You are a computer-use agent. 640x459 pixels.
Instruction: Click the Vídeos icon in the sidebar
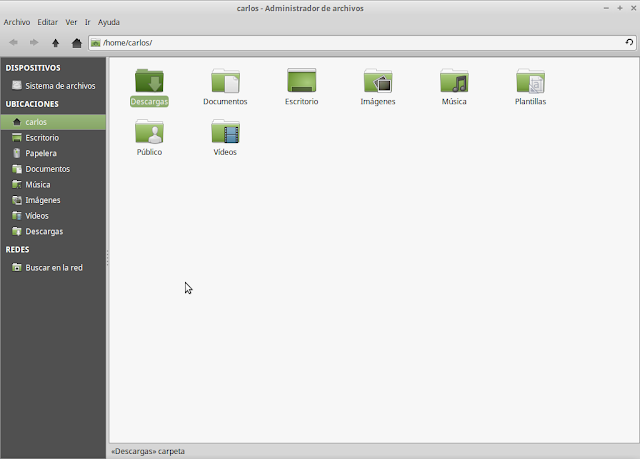point(17,215)
